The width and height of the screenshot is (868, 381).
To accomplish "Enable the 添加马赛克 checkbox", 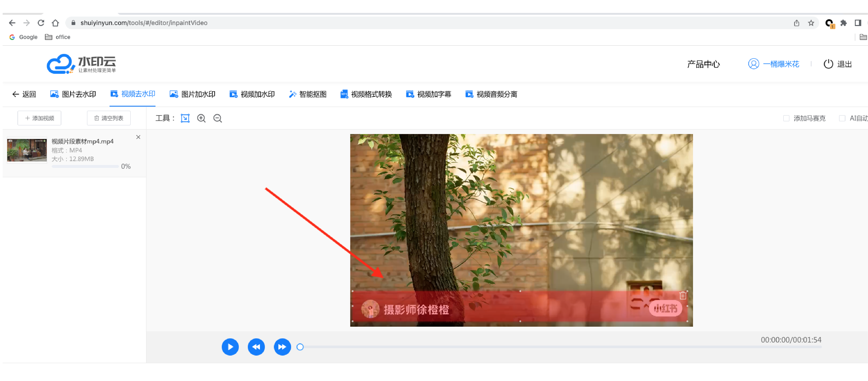I will [x=787, y=118].
